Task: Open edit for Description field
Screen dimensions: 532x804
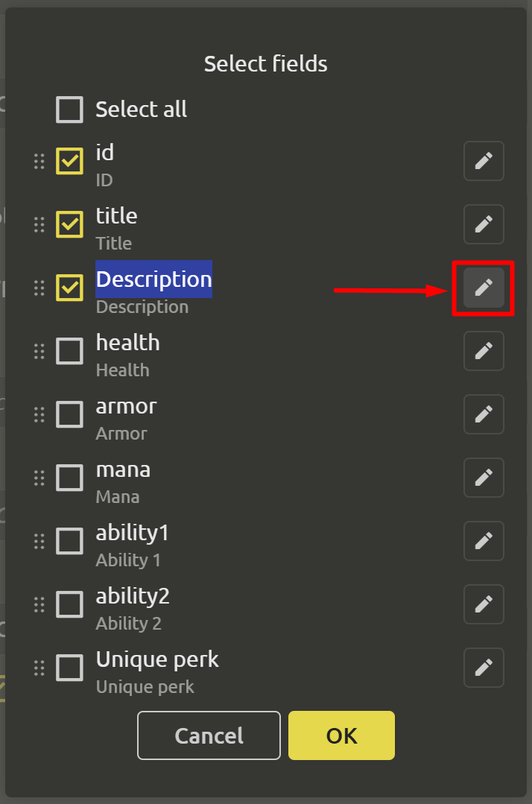Action: click(484, 288)
